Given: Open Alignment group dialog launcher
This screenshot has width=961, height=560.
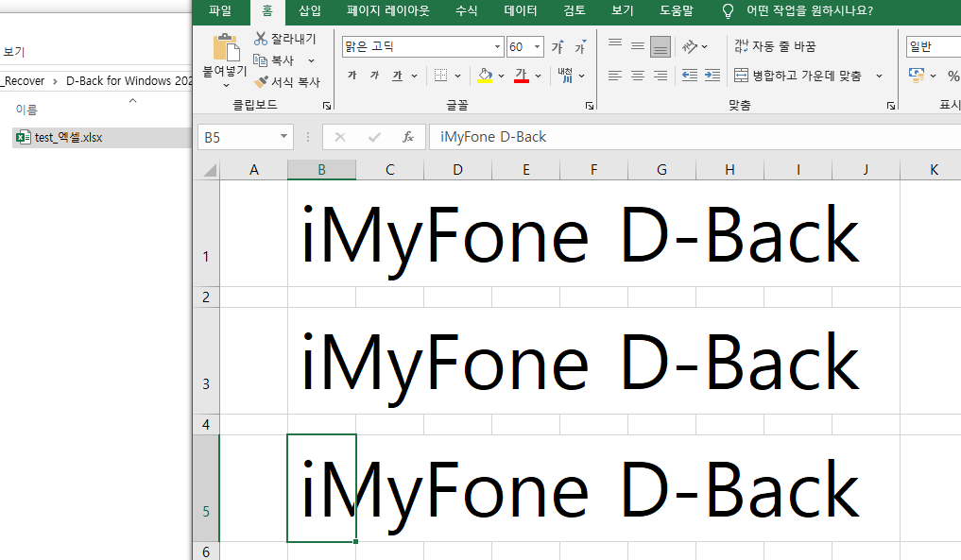Looking at the screenshot, I should click(x=890, y=106).
